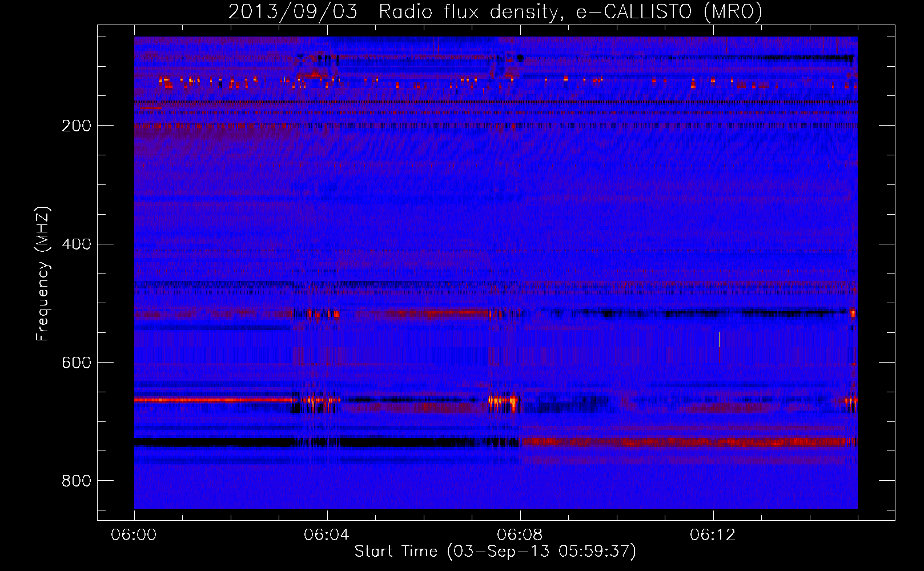
Task: Click the 06:04 time tick label
Action: [327, 535]
